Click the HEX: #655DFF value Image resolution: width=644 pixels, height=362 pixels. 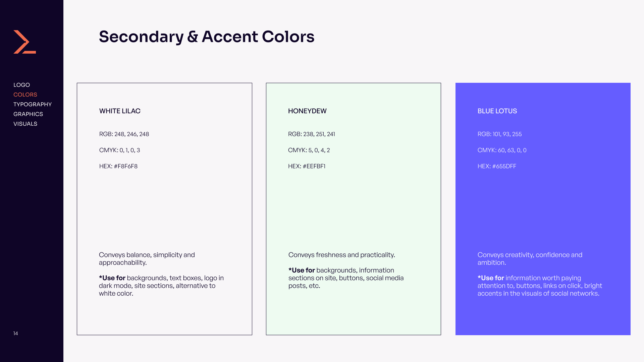click(497, 166)
